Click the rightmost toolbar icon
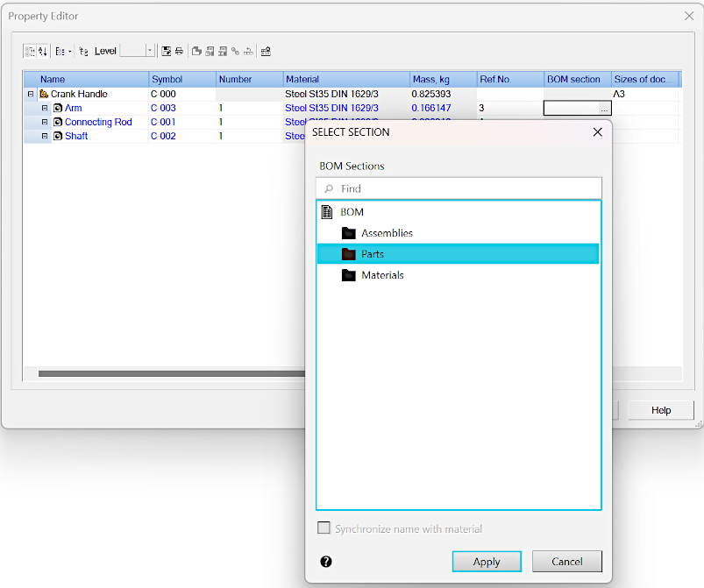The height and width of the screenshot is (588, 704). [266, 51]
